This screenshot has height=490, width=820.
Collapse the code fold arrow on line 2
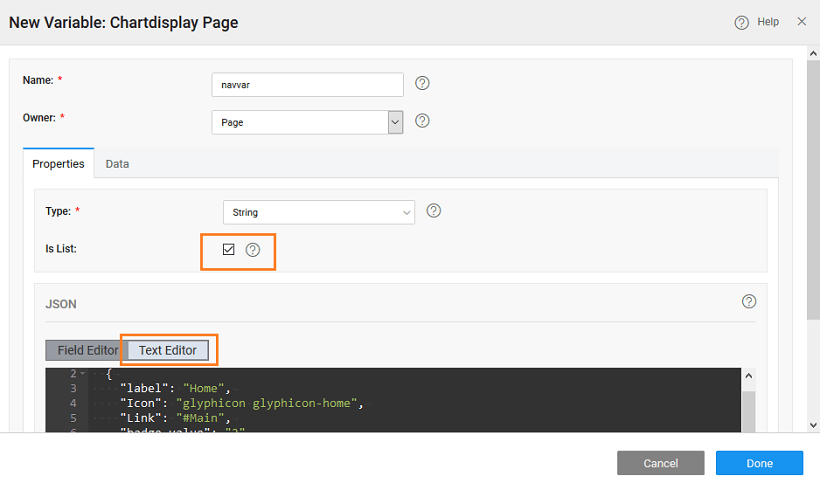coord(83,374)
